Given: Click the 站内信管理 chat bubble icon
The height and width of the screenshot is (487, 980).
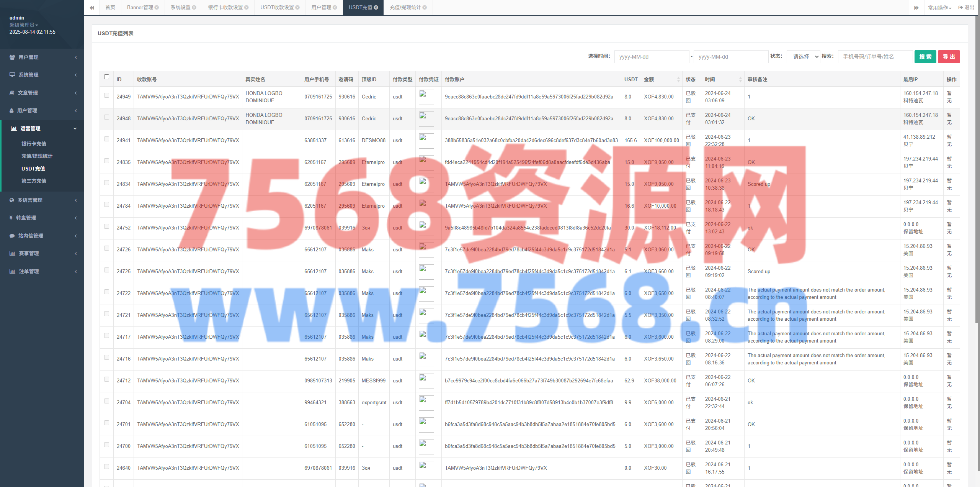Looking at the screenshot, I should [12, 236].
